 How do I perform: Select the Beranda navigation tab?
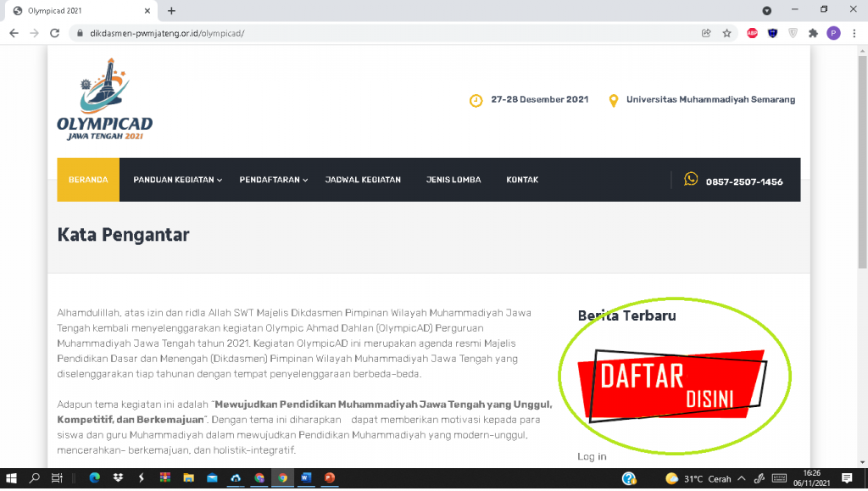coord(88,180)
